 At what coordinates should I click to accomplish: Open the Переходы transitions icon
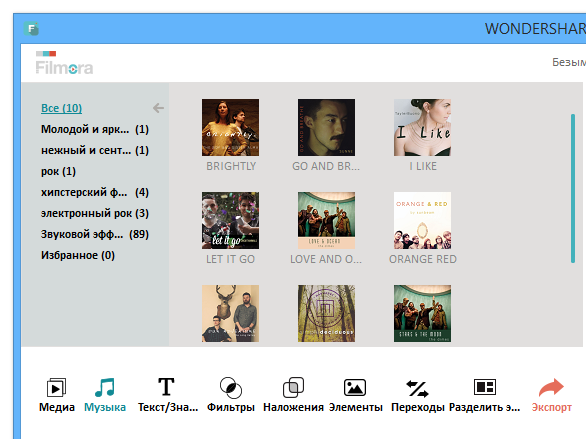[417, 388]
